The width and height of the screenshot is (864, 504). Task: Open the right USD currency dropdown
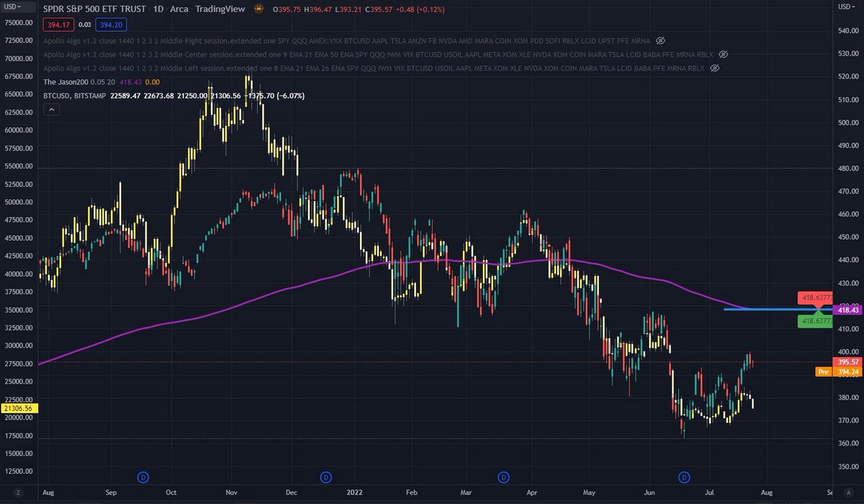coord(847,6)
